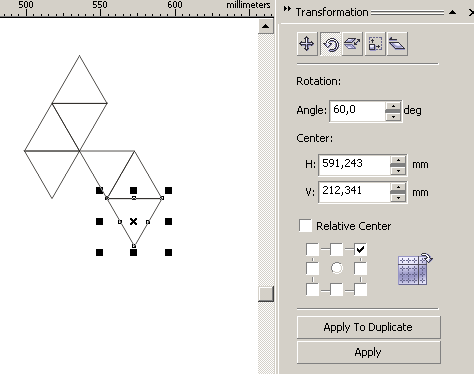Click the 'deg' unit label

tap(412, 111)
